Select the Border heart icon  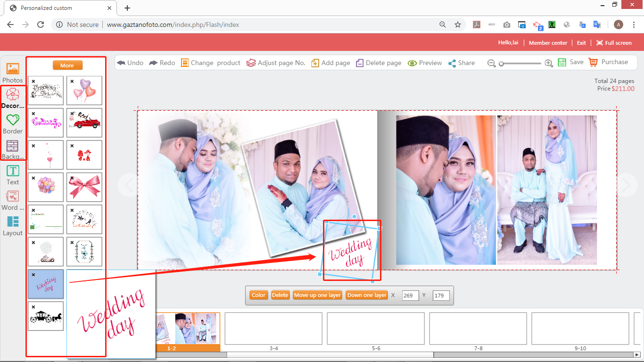[13, 120]
